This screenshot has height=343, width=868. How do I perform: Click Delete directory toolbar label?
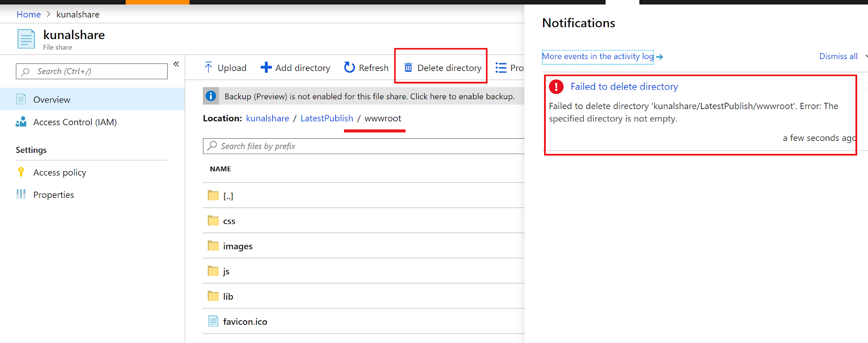point(449,68)
